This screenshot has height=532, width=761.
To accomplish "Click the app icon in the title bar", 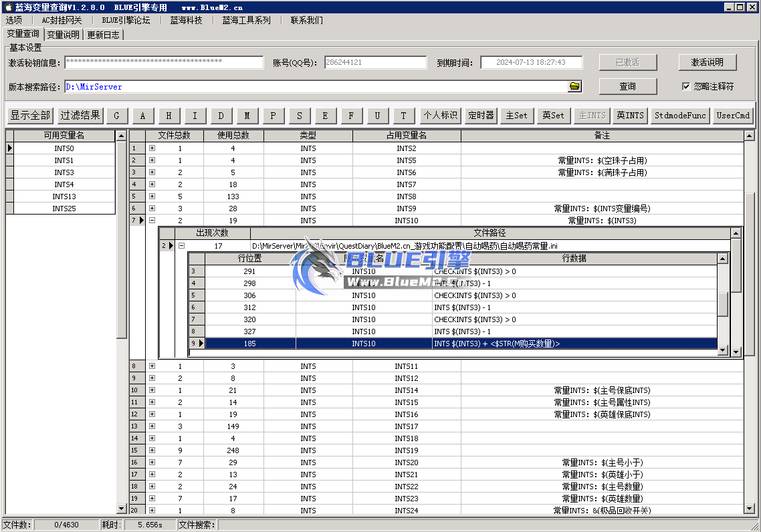I will pyautogui.click(x=9, y=7).
